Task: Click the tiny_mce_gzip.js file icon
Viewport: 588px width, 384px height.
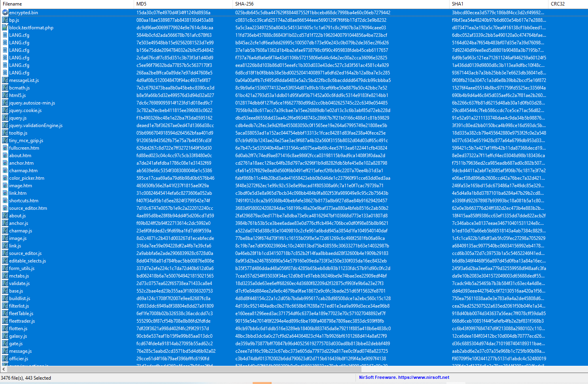Action: (x=5, y=141)
